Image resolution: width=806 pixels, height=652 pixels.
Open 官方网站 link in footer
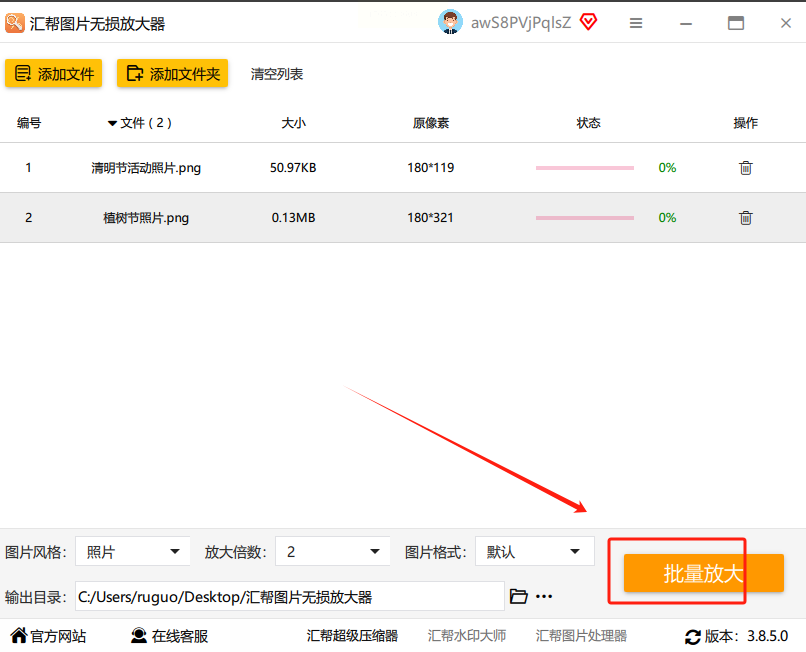[48, 636]
